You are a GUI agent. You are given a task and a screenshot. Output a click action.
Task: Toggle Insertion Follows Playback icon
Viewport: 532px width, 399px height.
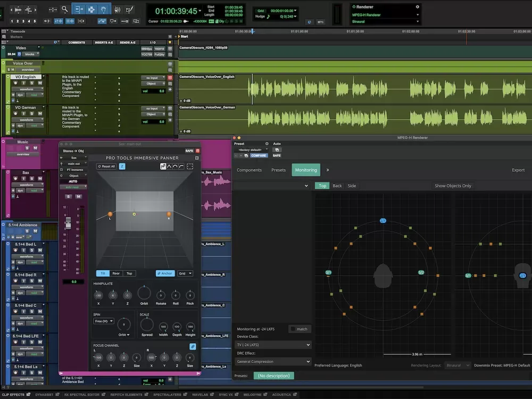81,21
